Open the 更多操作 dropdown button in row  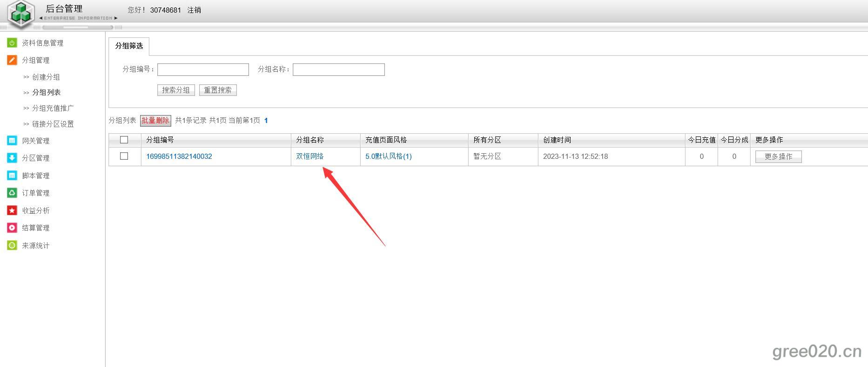(x=778, y=156)
